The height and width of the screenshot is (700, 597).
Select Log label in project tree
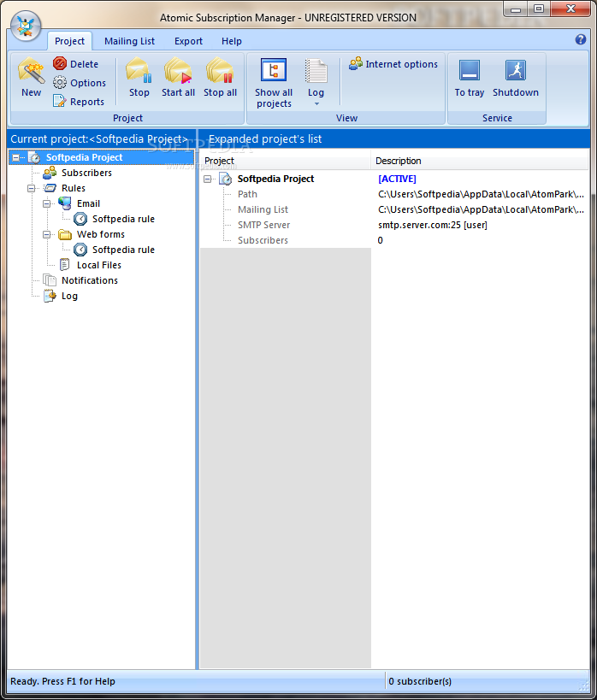[x=70, y=296]
